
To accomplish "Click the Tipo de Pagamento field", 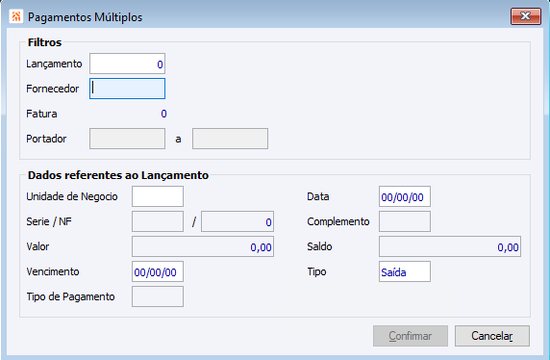I will pyautogui.click(x=157, y=296).
